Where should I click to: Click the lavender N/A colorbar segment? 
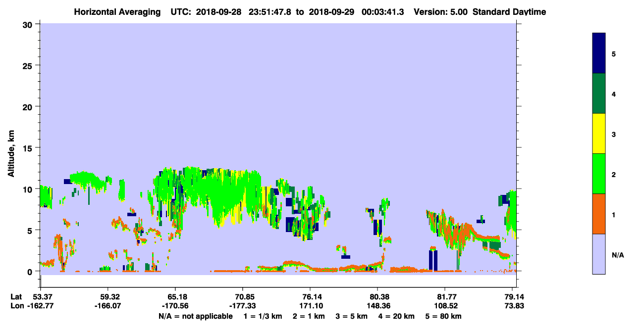[599, 254]
